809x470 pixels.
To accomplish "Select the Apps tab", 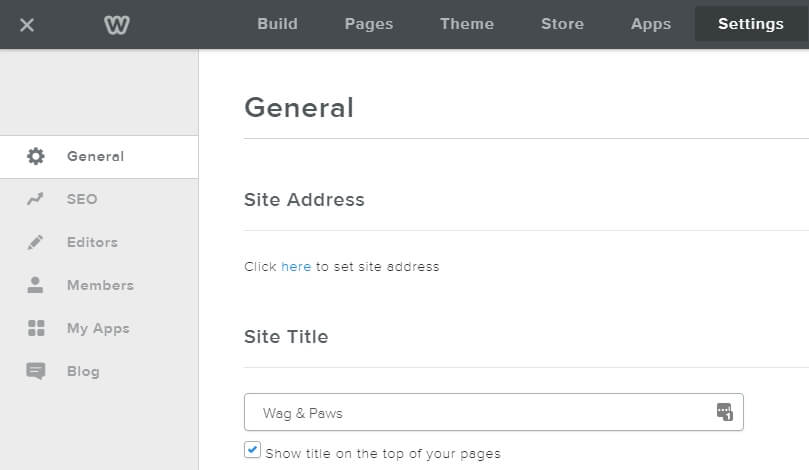I will [651, 24].
